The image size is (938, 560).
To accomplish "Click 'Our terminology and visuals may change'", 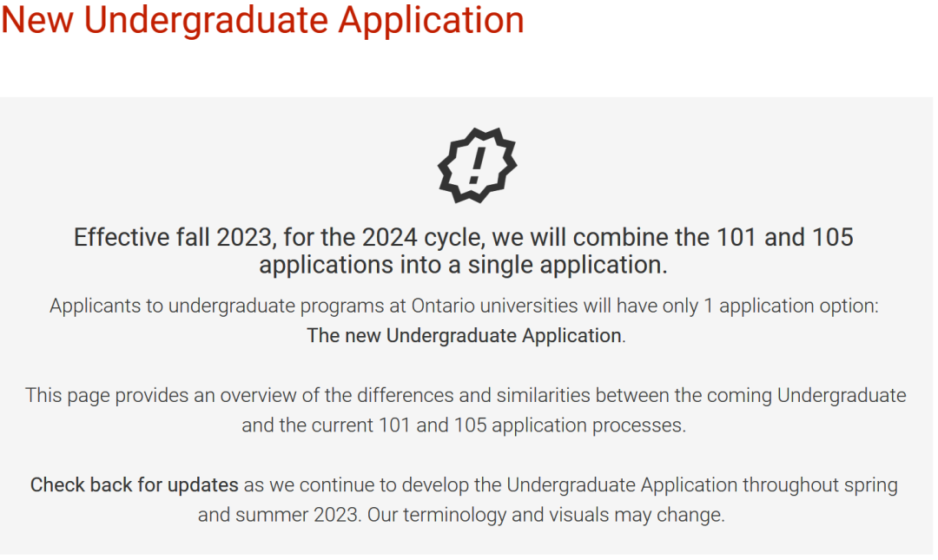I will click(545, 515).
